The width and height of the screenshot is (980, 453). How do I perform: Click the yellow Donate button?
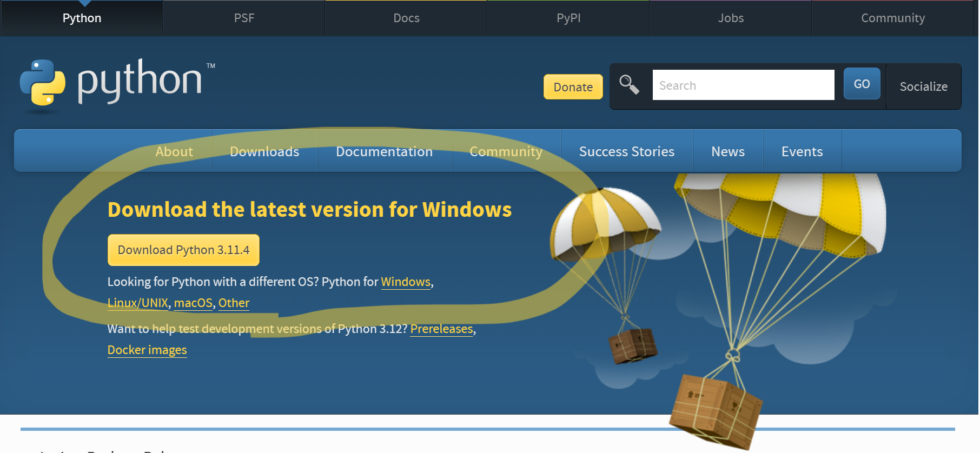[573, 87]
